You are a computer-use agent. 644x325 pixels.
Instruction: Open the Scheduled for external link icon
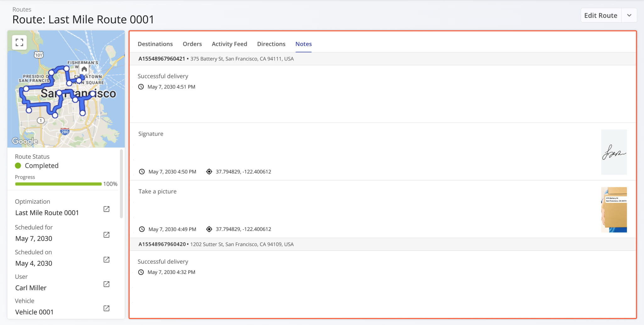pos(107,235)
